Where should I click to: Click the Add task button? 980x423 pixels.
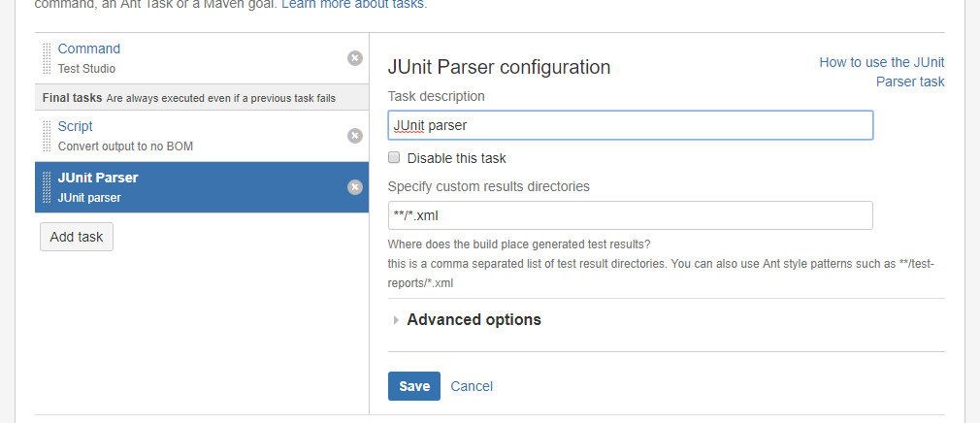[x=77, y=237]
